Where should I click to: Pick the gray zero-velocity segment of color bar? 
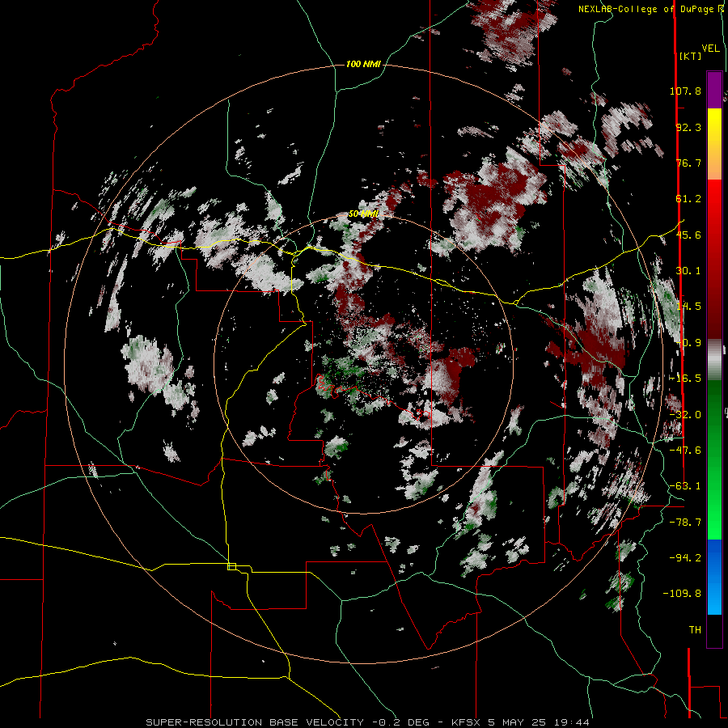coord(714,360)
